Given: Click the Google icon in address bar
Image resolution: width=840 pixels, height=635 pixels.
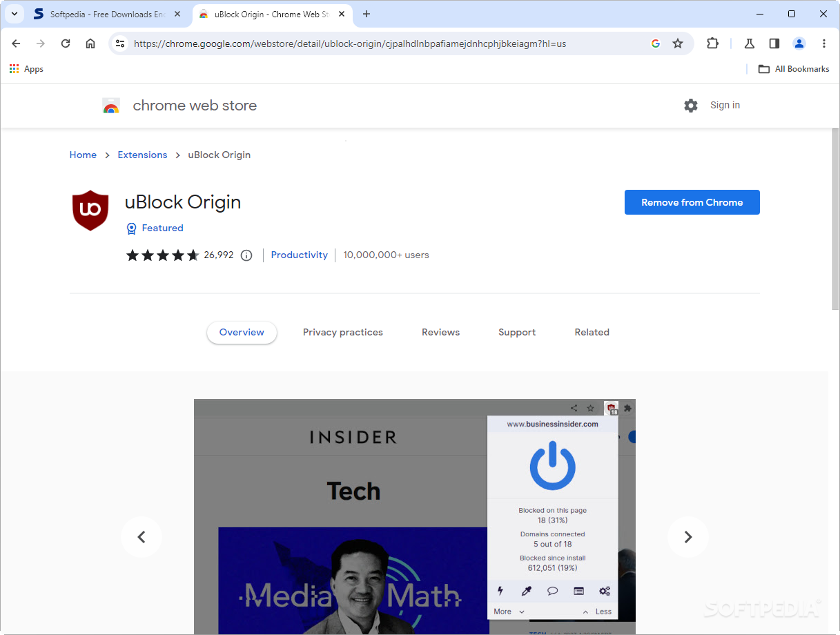Looking at the screenshot, I should pyautogui.click(x=656, y=43).
